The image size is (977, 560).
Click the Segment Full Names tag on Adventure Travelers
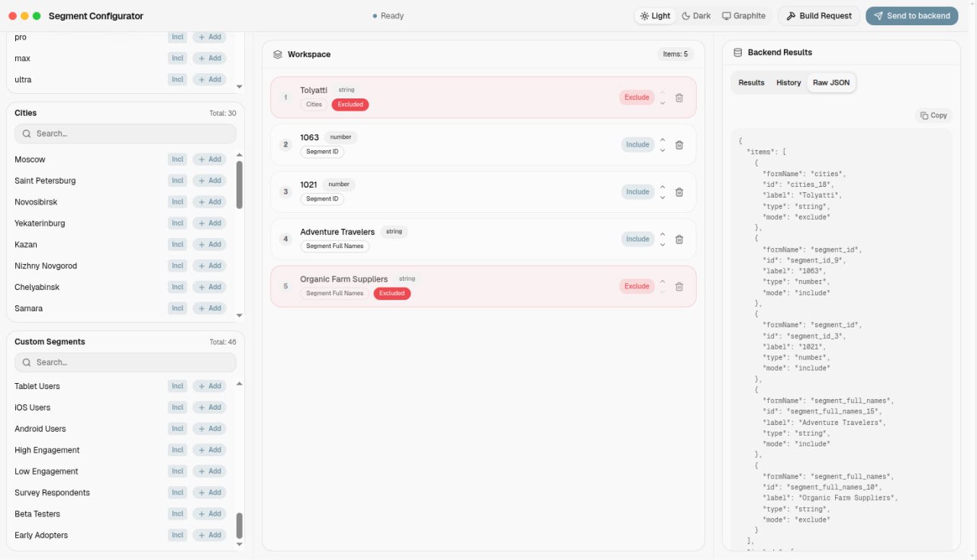click(335, 246)
